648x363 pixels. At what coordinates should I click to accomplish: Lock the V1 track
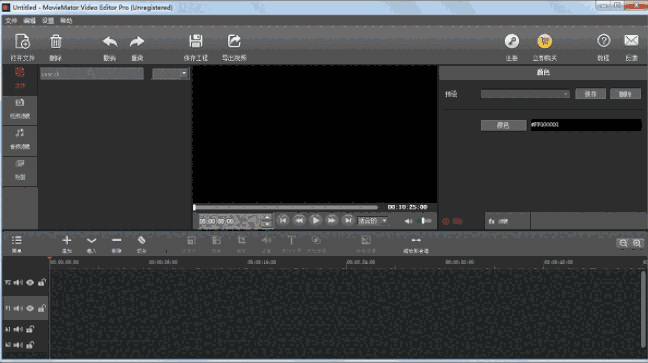click(42, 308)
